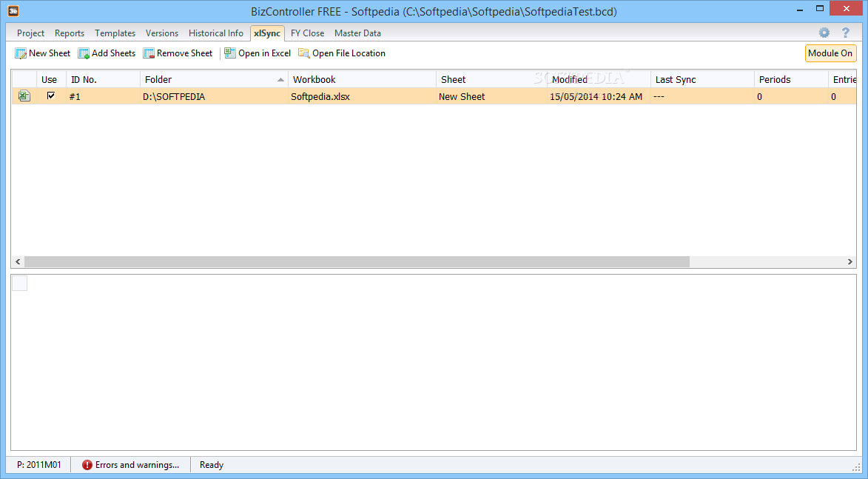Select the xlSync tab
The width and height of the screenshot is (868, 479).
click(x=267, y=33)
